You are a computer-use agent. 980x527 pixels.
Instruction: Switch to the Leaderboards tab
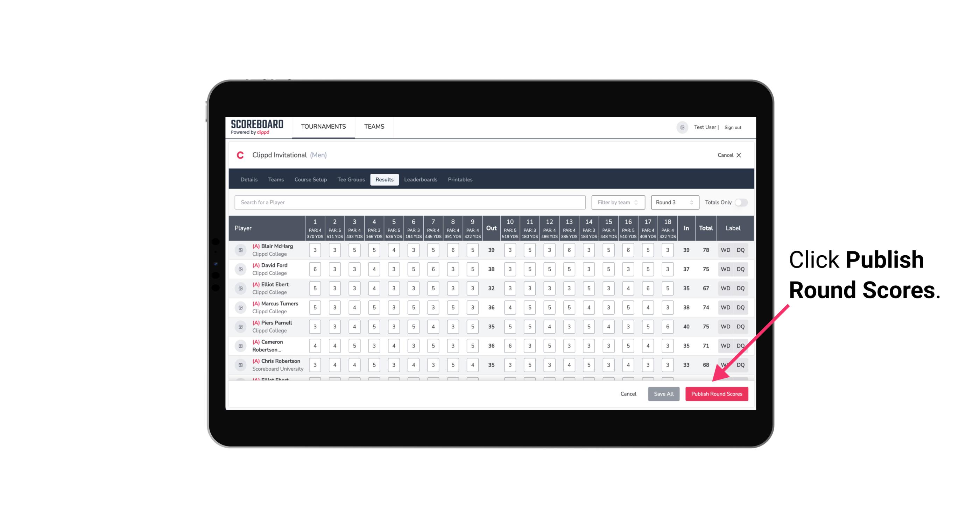421,179
